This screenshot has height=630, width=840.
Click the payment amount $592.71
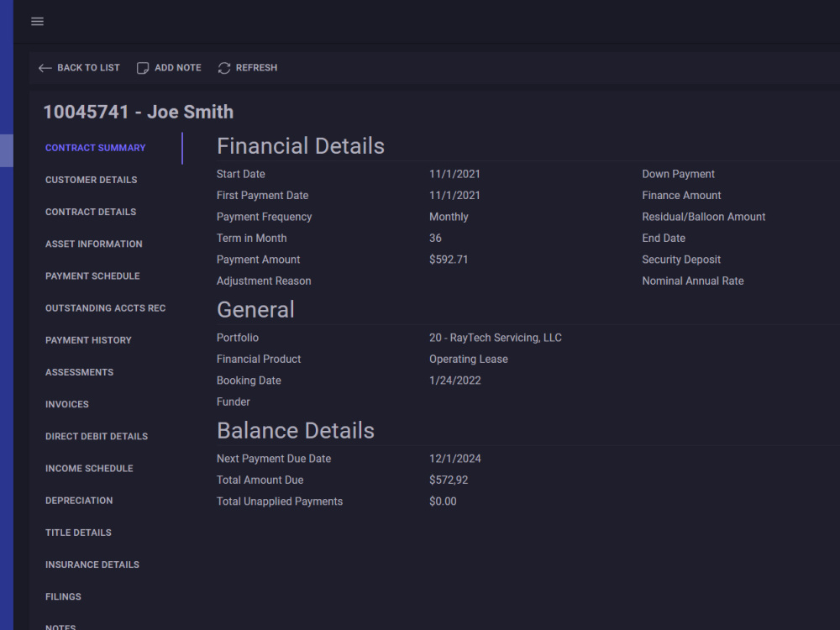click(x=449, y=260)
